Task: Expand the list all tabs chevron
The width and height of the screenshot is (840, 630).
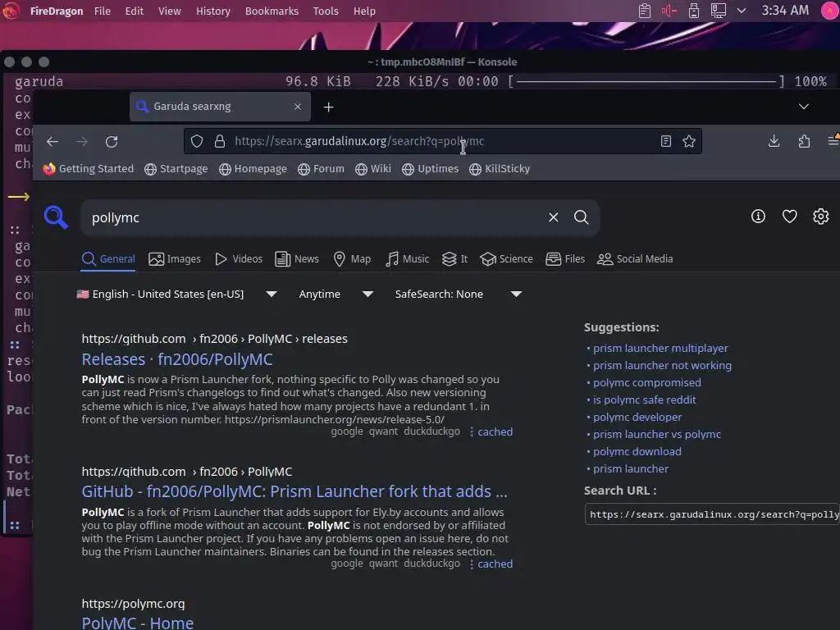Action: (804, 107)
